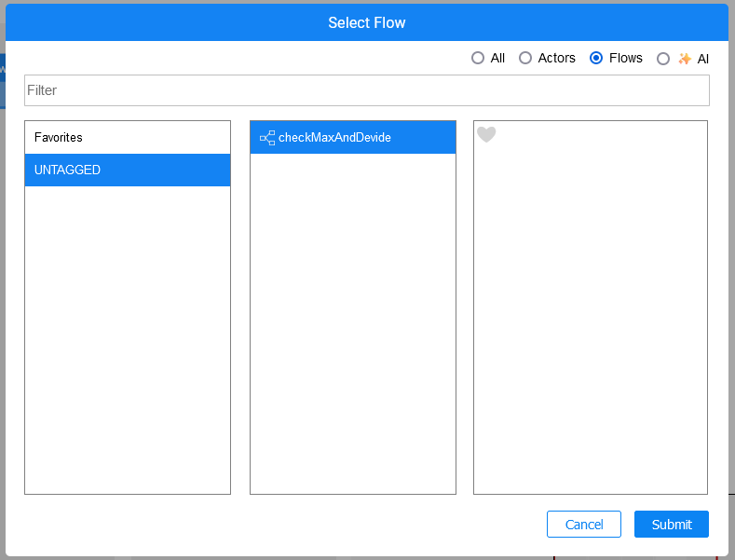Focus the Filter text field
This screenshot has height=560, width=735.
tap(367, 90)
